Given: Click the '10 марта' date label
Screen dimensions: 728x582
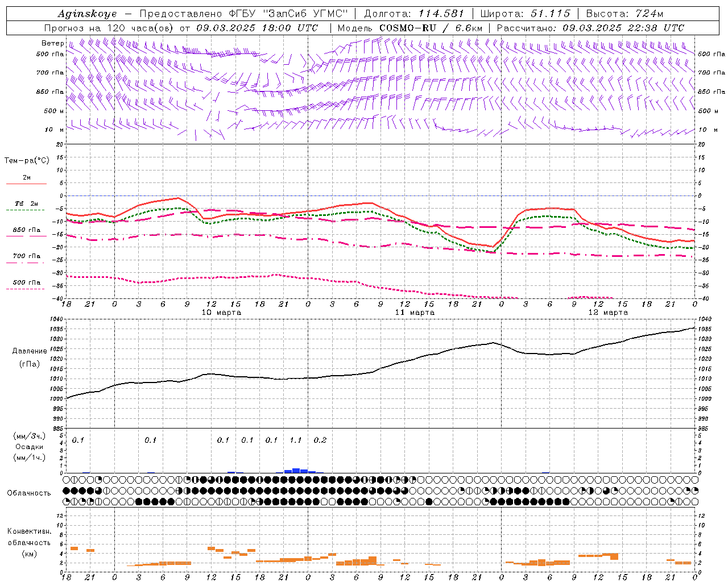Looking at the screenshot, I should [222, 313].
